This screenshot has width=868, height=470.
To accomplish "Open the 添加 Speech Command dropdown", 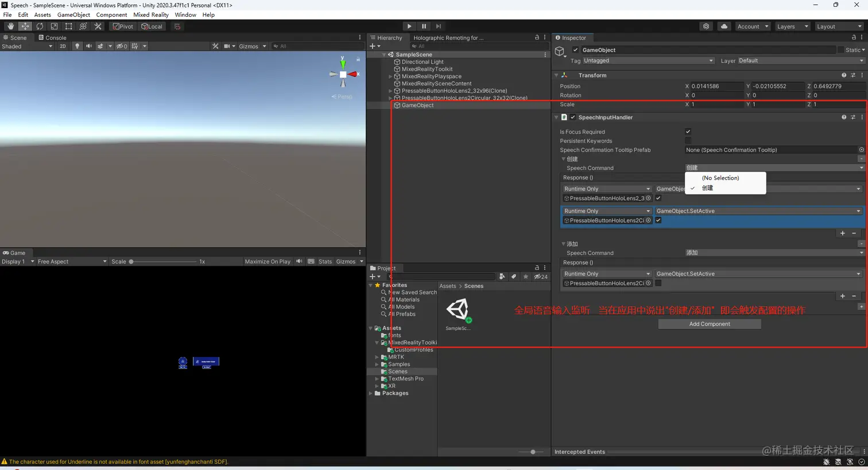I will pos(774,253).
